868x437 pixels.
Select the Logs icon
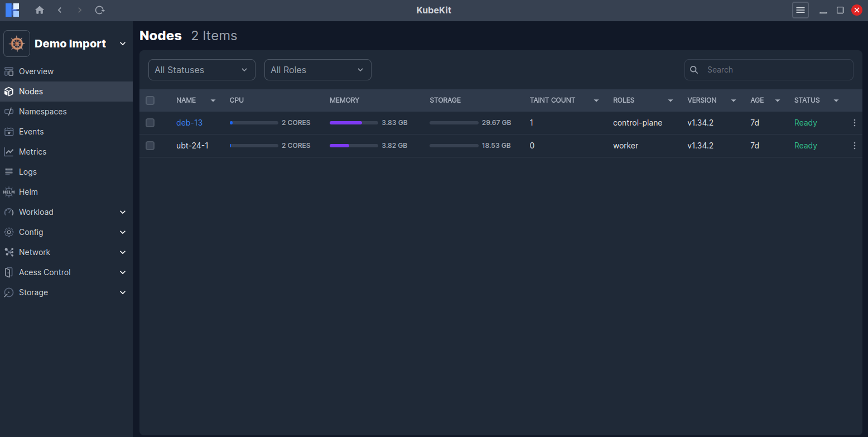point(9,171)
